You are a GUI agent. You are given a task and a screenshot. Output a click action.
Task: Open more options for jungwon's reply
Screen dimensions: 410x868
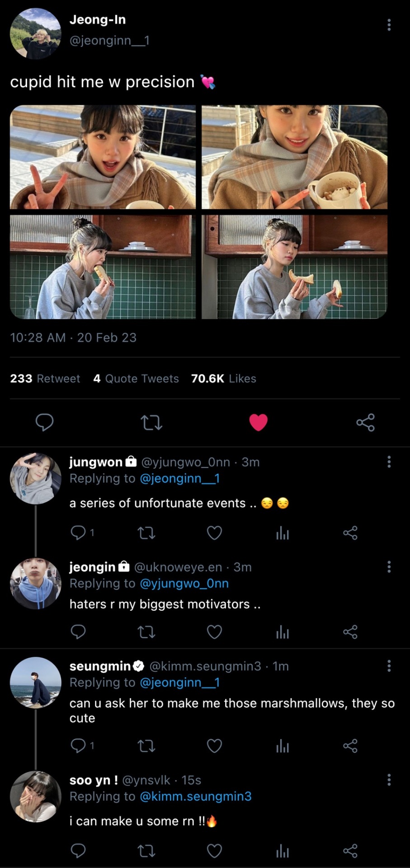(x=389, y=462)
